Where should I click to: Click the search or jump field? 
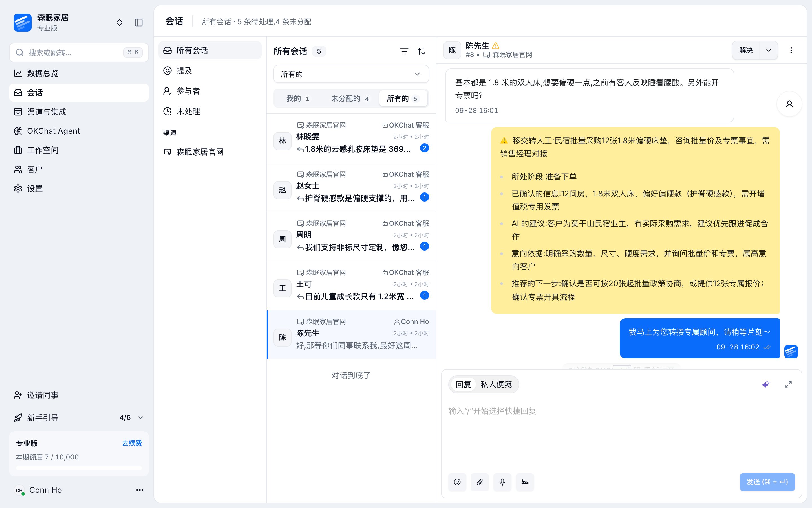tap(79, 52)
